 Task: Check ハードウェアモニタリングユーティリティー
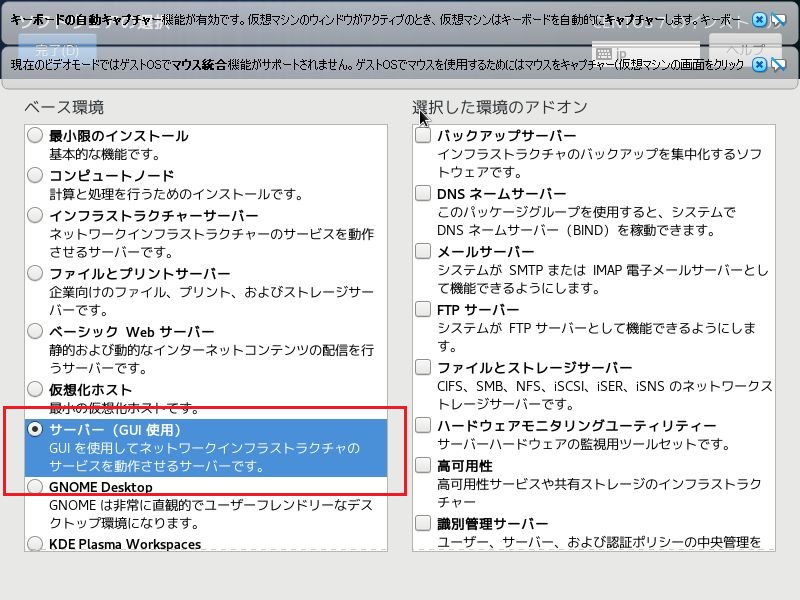422,423
